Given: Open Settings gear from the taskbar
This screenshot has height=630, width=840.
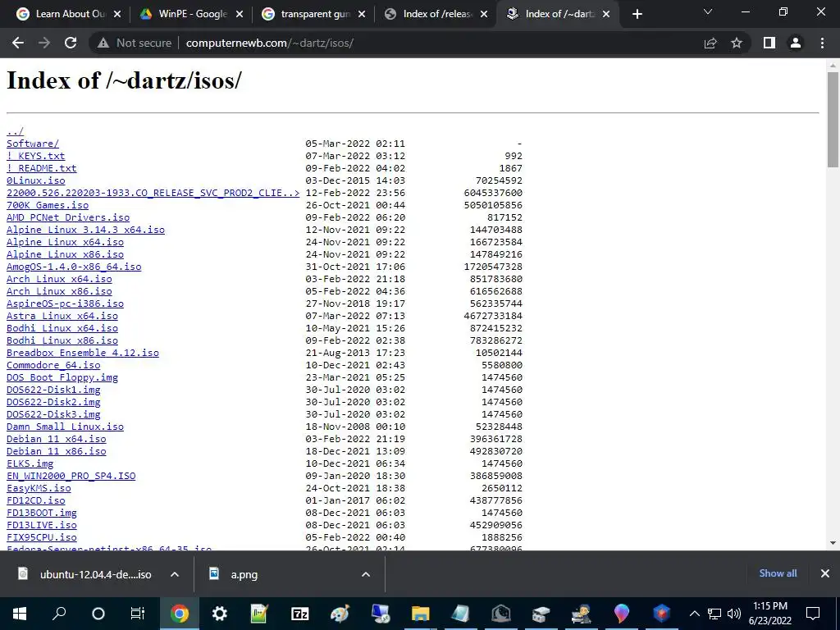Looking at the screenshot, I should point(219,614).
